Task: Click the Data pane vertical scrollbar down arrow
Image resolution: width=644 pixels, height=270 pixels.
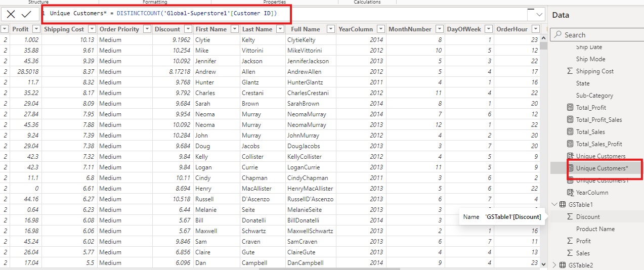Action: 544,264
